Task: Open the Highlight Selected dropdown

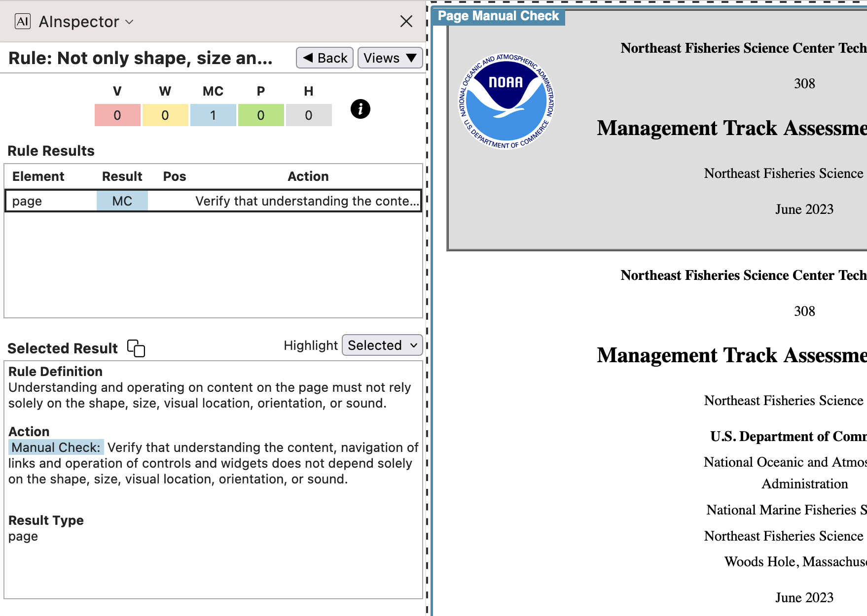Action: (x=382, y=345)
